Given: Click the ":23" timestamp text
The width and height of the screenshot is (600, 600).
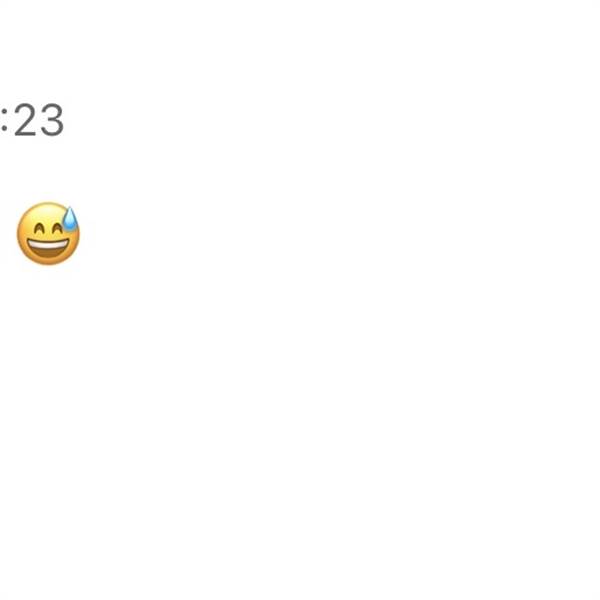Looking at the screenshot, I should [x=32, y=120].
